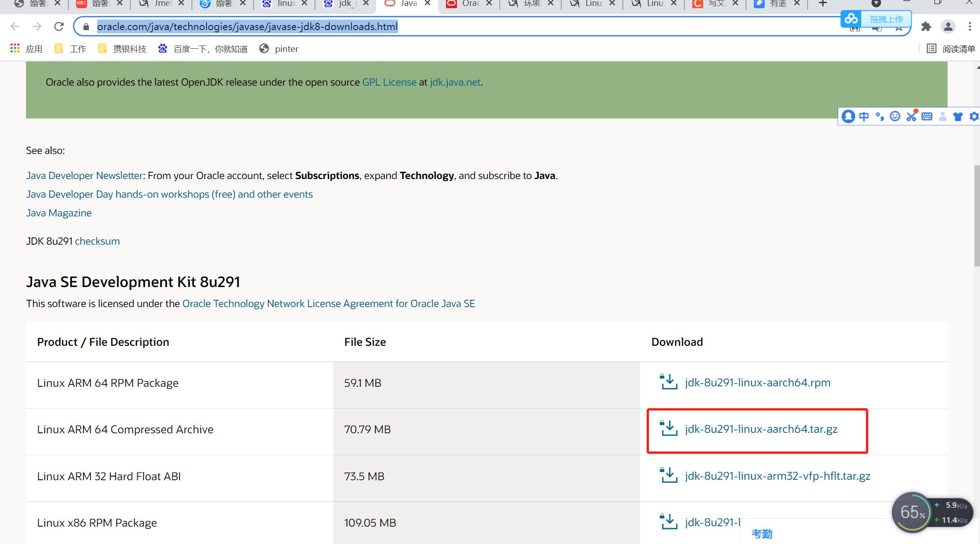This screenshot has width=980, height=544.
Task: Open the Java Developer Newsletter link
Action: [x=84, y=176]
